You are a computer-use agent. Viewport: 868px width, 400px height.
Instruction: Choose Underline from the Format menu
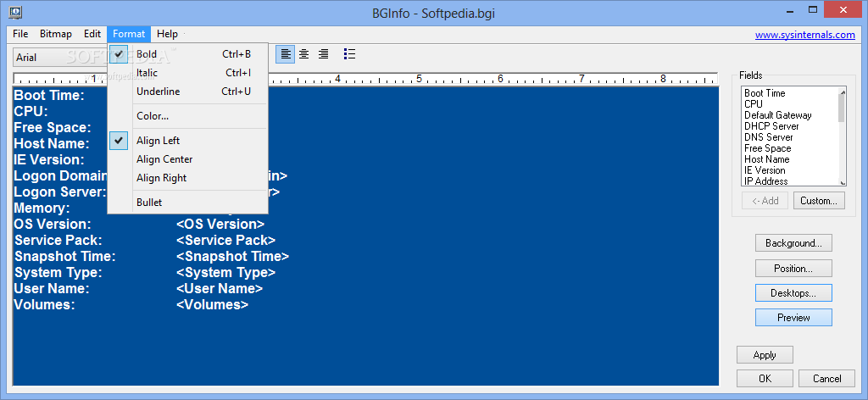click(187, 92)
